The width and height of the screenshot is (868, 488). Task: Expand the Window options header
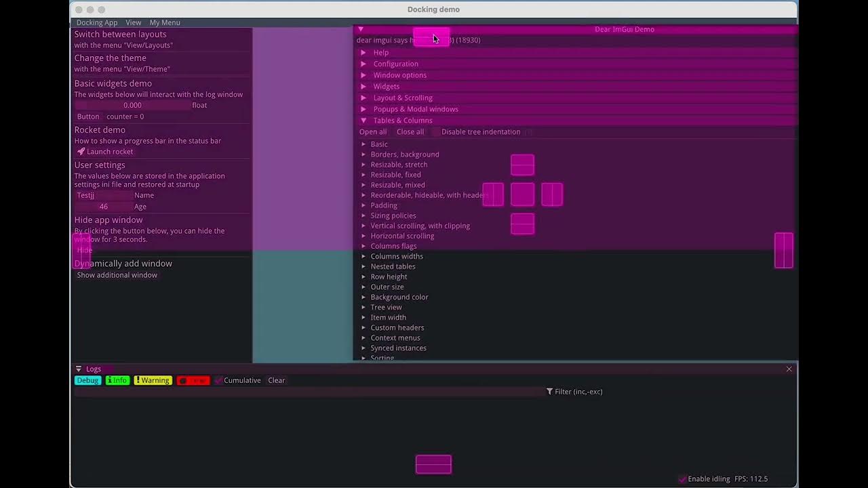(576, 75)
